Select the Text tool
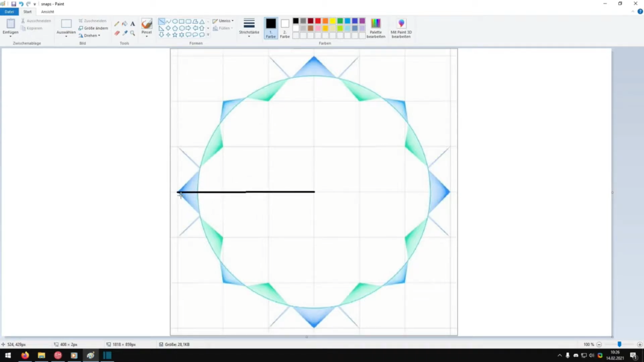The image size is (644, 362). [133, 23]
